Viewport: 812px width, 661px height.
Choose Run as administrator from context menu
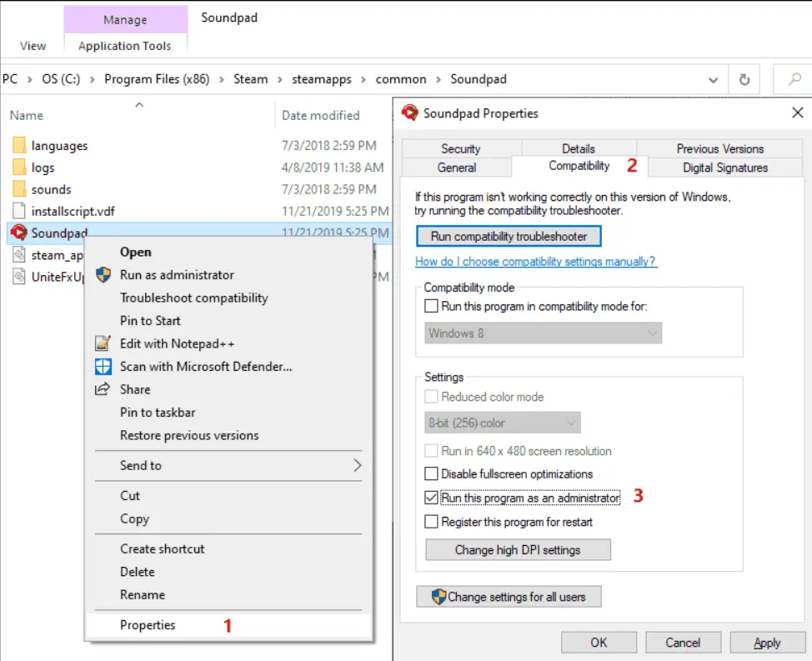[228, 275]
